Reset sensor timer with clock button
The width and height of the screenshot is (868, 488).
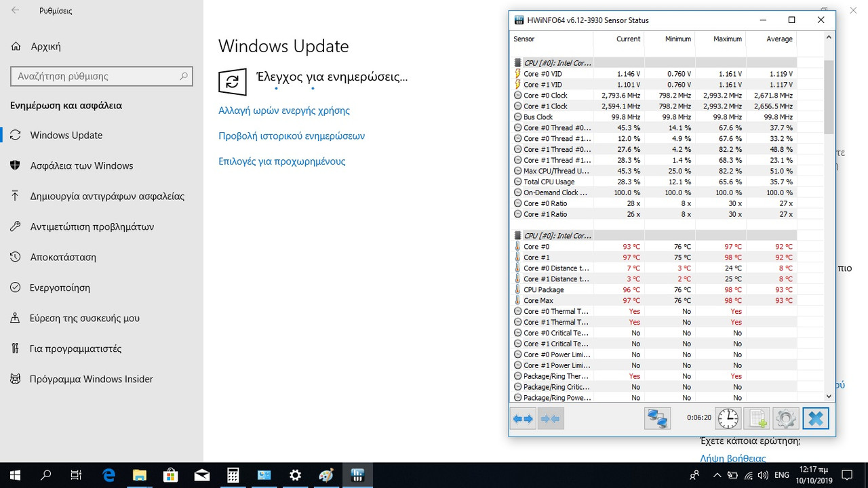728,419
